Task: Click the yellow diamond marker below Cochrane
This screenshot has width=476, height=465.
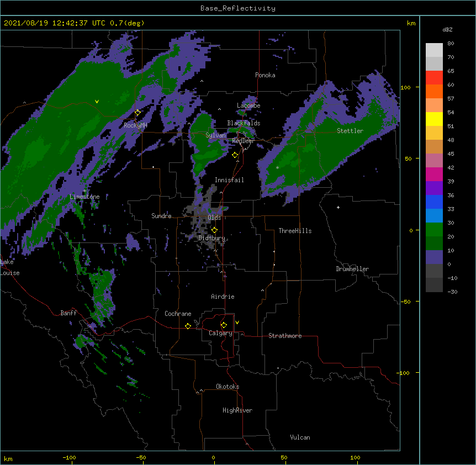Action: tap(188, 326)
